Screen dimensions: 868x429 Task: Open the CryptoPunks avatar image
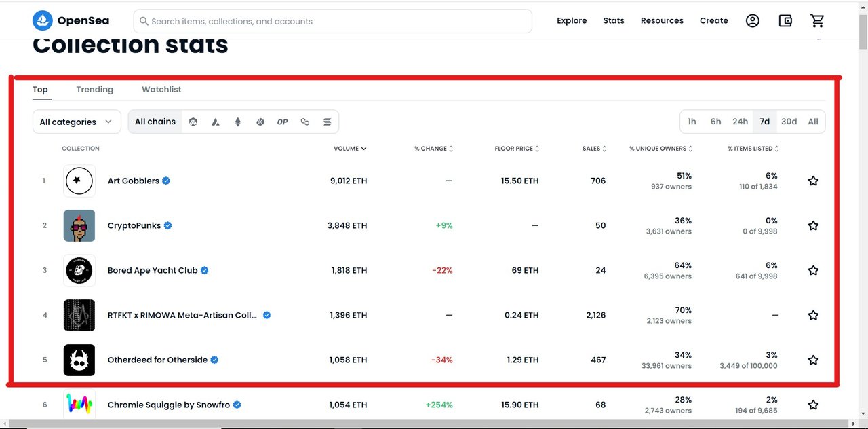79,225
